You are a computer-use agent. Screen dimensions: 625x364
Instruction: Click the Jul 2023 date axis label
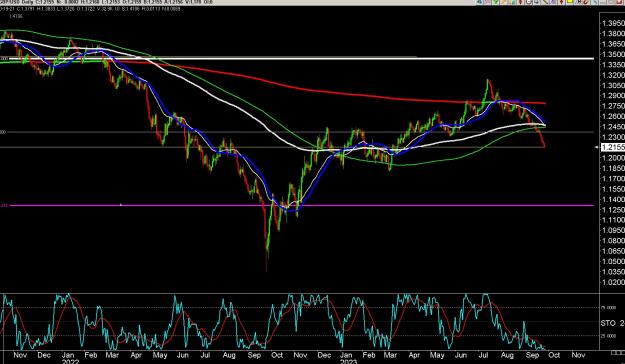click(484, 355)
